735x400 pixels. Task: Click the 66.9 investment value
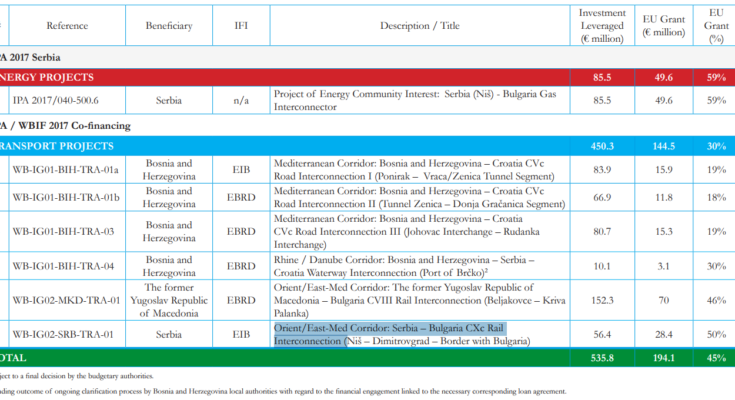(x=602, y=197)
